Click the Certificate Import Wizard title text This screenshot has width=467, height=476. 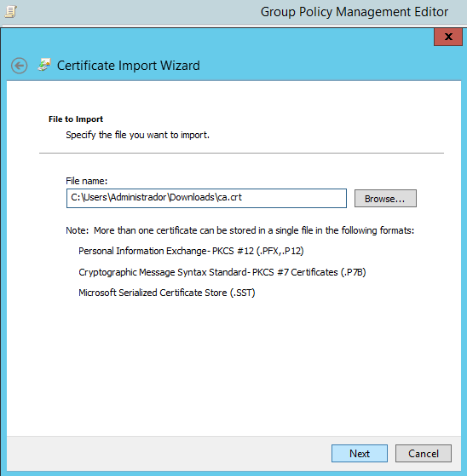[x=129, y=66]
